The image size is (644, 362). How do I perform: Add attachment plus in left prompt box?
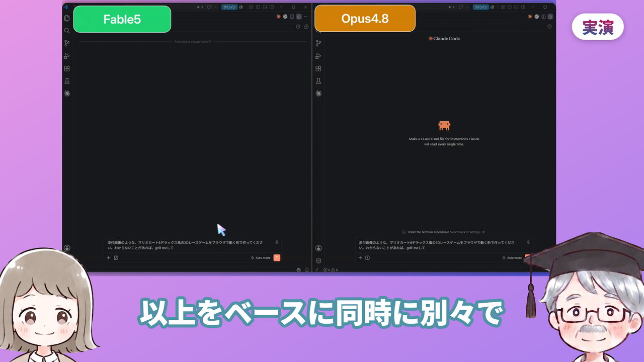[108, 258]
